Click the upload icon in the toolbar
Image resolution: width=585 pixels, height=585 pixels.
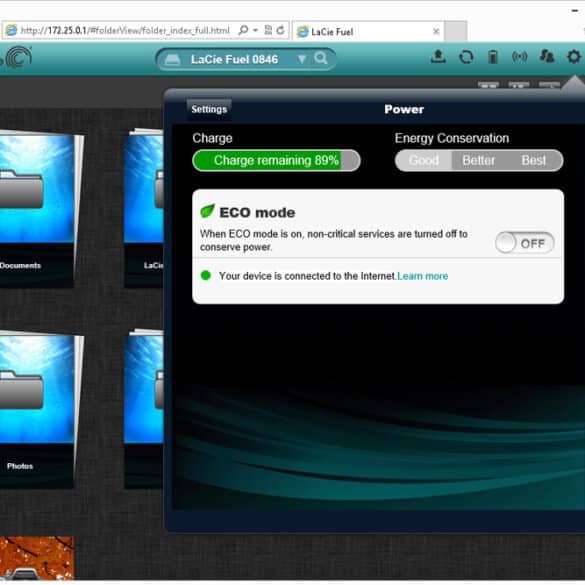pos(438,57)
